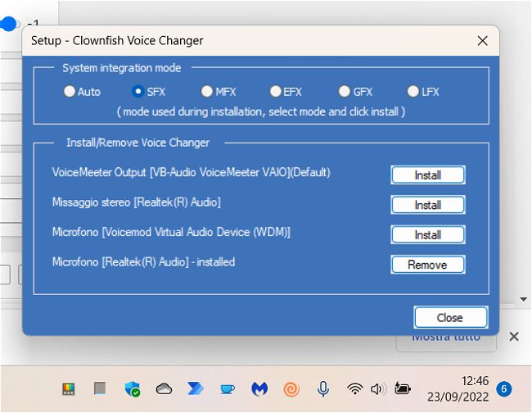Click the blue coffee cup tray icon
The height and width of the screenshot is (413, 532).
coord(227,389)
